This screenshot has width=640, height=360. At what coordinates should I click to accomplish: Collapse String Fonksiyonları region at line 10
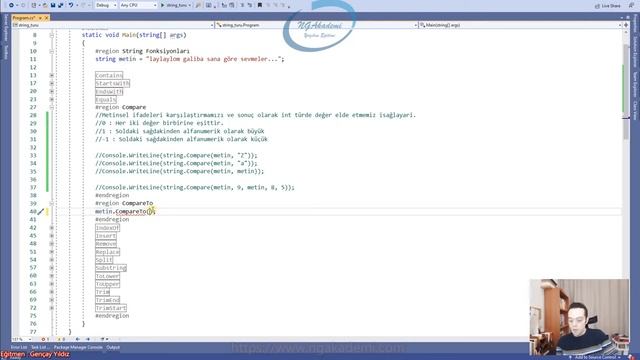click(51, 51)
